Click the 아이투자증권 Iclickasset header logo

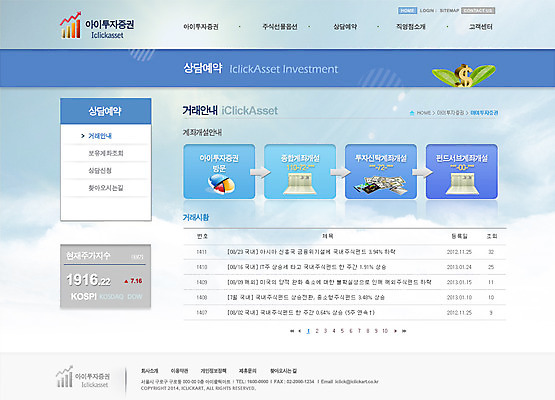point(97,25)
